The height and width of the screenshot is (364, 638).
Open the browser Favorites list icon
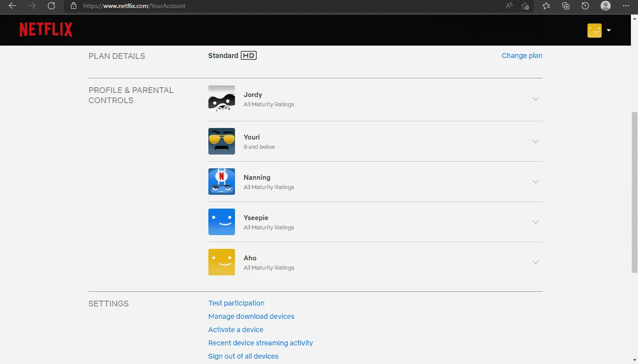click(x=546, y=6)
